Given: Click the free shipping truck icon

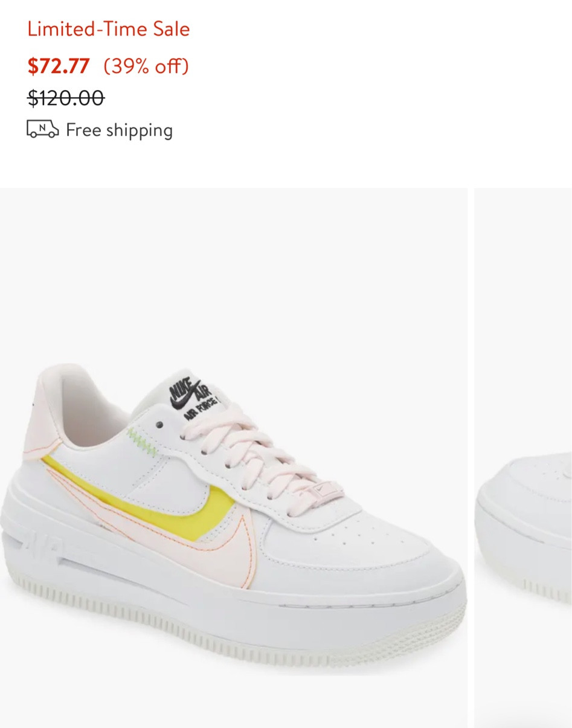Looking at the screenshot, I should pyautogui.click(x=43, y=129).
